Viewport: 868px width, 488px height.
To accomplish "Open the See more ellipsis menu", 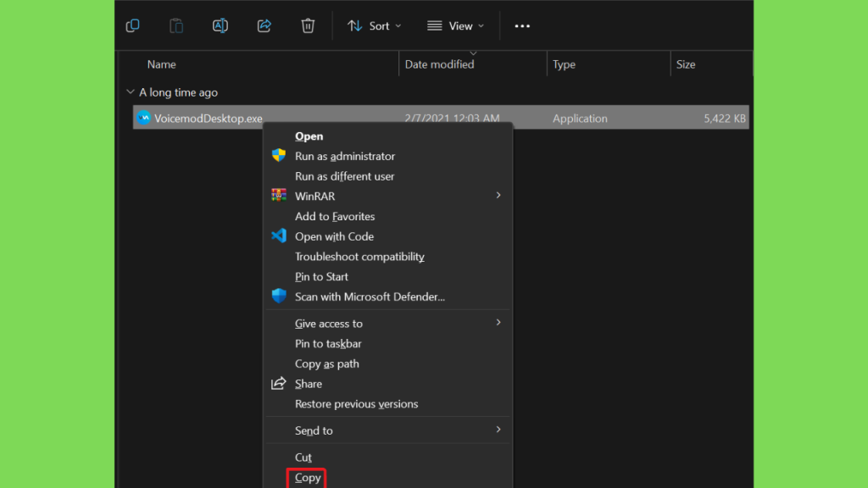I will pos(522,26).
